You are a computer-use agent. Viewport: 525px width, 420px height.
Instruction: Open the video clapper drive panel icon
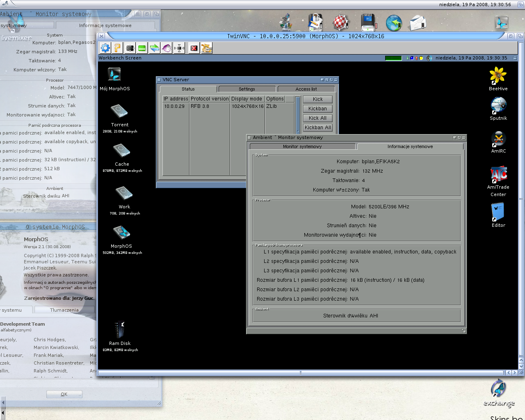[x=368, y=22]
